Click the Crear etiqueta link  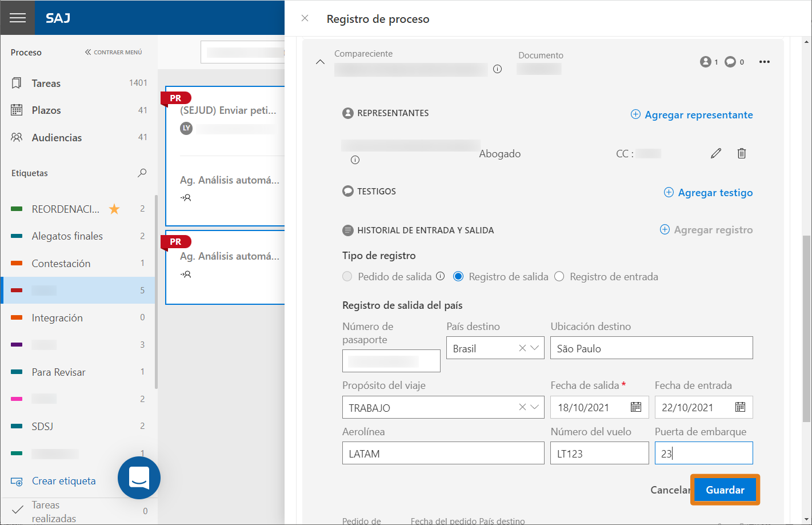63,481
